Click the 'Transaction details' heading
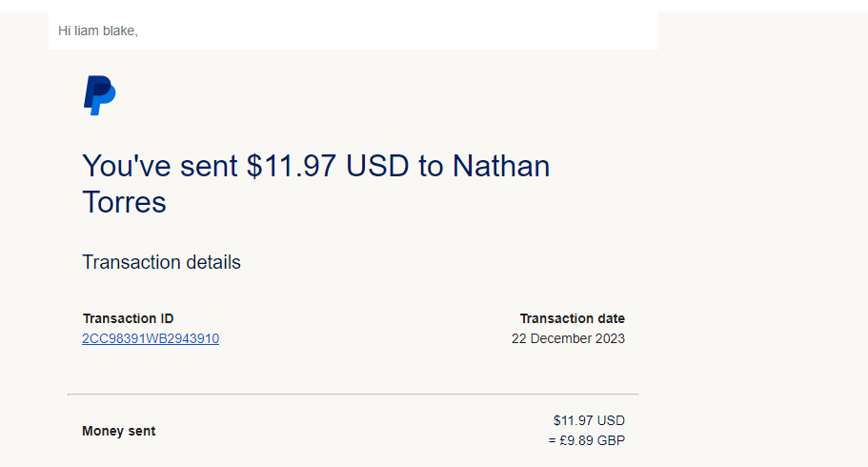Viewport: 868px width, 467px height. tap(161, 262)
